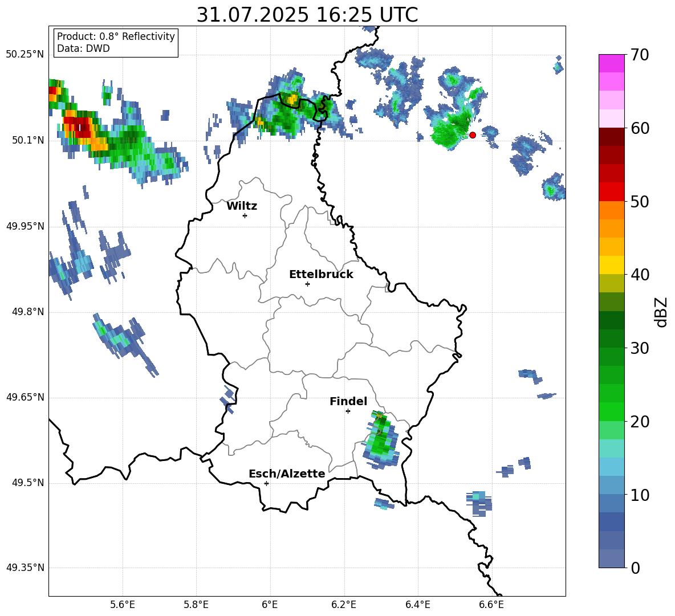Pick the dark maroon colorbar segment below 60
The width and height of the screenshot is (675, 616).
click(x=611, y=137)
